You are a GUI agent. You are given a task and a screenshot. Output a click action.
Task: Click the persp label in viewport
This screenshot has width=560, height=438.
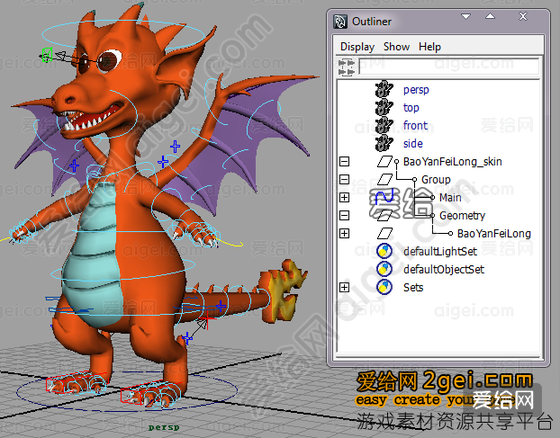pos(164,427)
